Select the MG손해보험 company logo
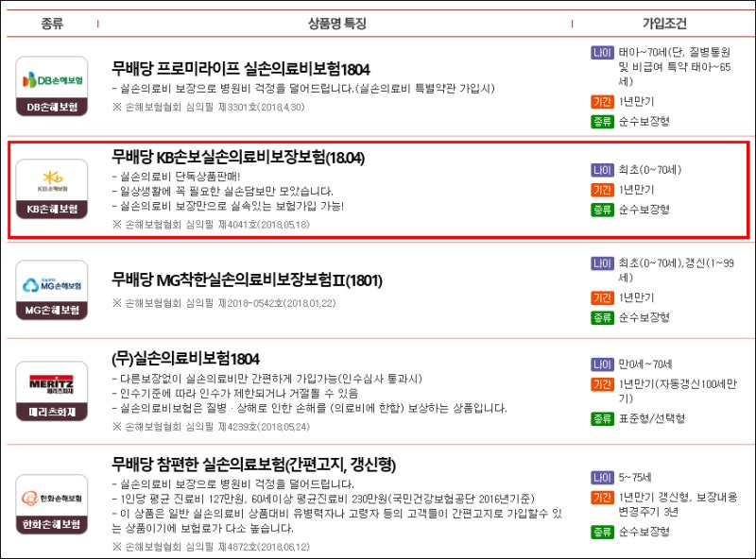Image resolution: width=756 pixels, height=559 pixels. click(52, 290)
